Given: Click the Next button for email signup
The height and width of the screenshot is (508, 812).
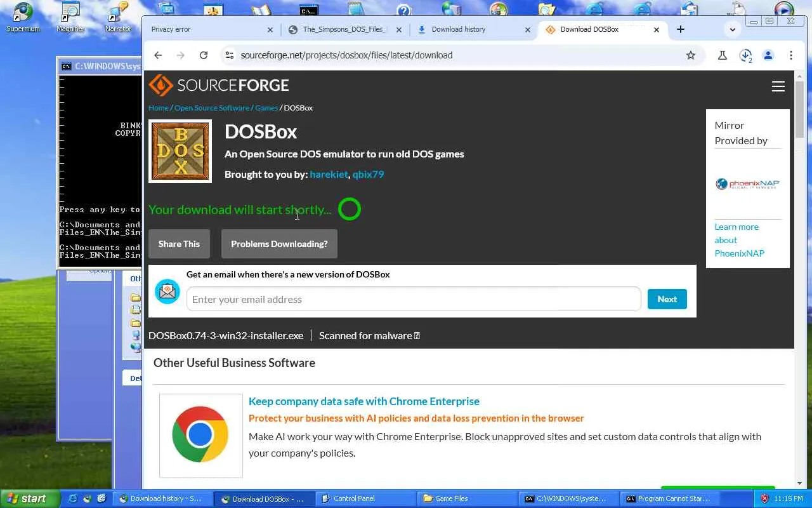Looking at the screenshot, I should pyautogui.click(x=667, y=299).
